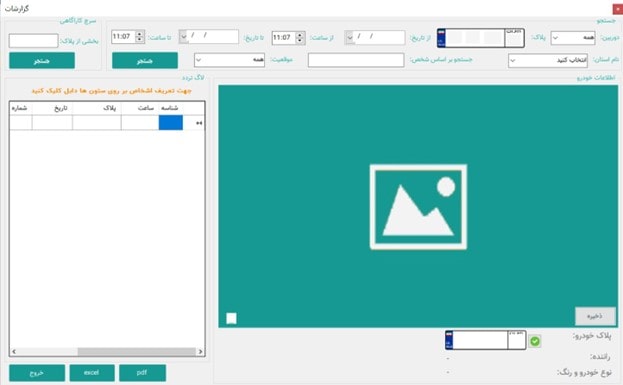
Task: Click the main search button جستجو
Action: (x=145, y=61)
